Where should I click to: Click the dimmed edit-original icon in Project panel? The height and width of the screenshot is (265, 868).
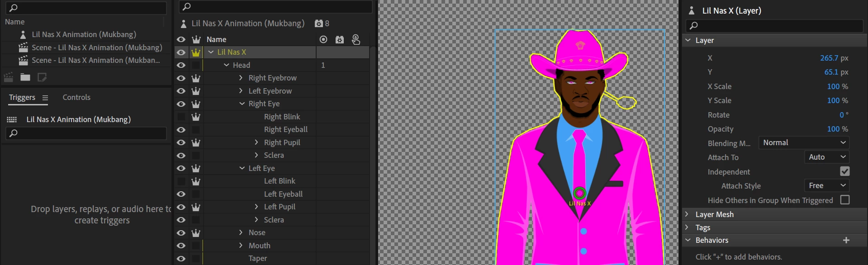(42, 77)
